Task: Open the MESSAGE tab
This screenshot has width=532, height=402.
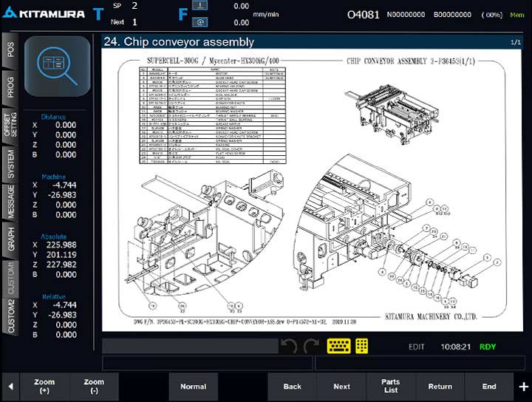Action: 10,202
